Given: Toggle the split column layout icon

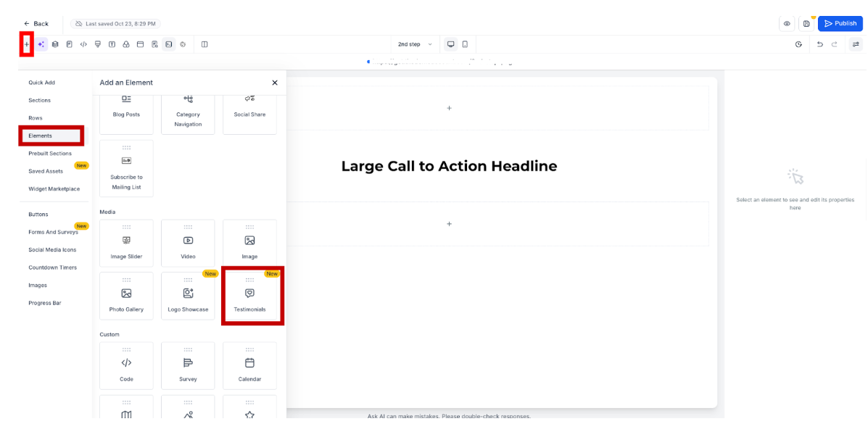Looking at the screenshot, I should [x=204, y=44].
